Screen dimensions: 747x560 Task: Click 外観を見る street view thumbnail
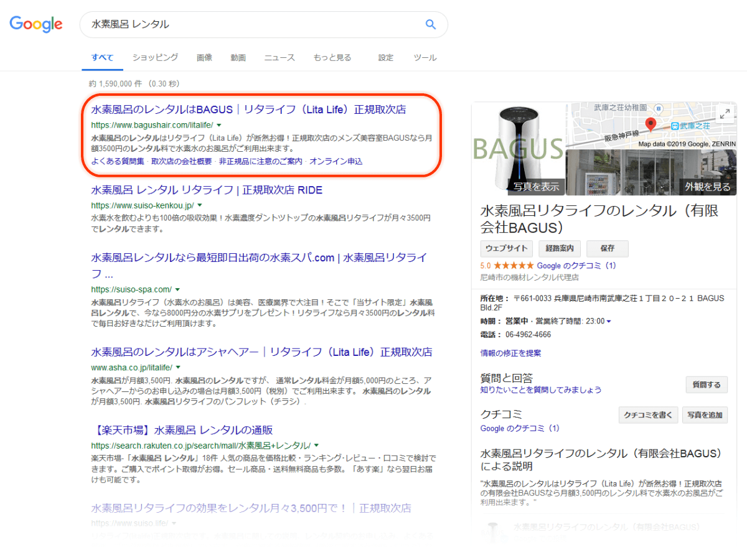[x=651, y=172]
